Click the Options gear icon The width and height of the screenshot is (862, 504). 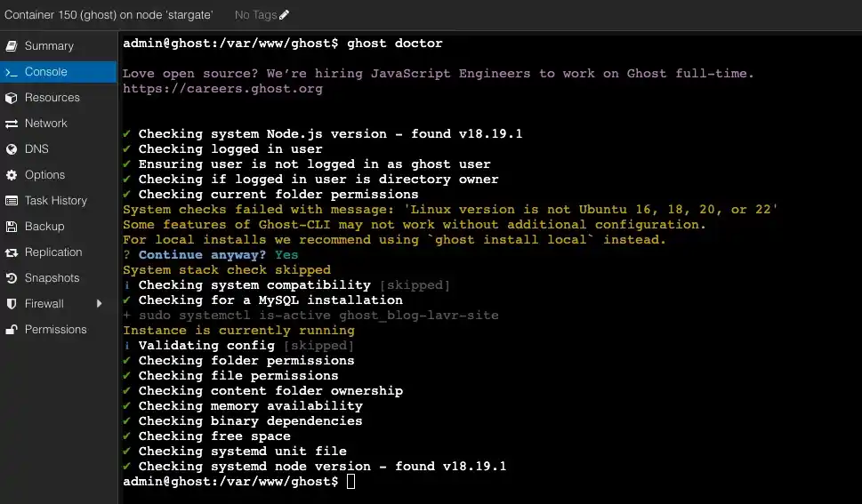pos(11,175)
